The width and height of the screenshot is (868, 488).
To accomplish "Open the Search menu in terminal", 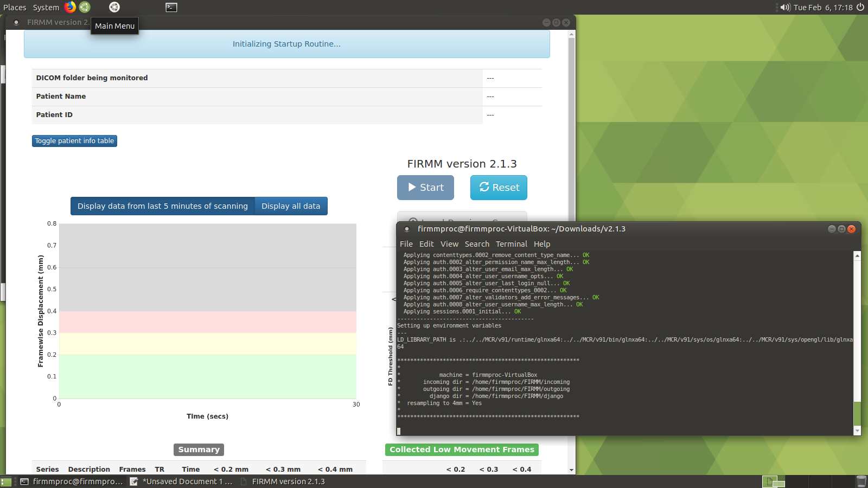I will [x=476, y=244].
